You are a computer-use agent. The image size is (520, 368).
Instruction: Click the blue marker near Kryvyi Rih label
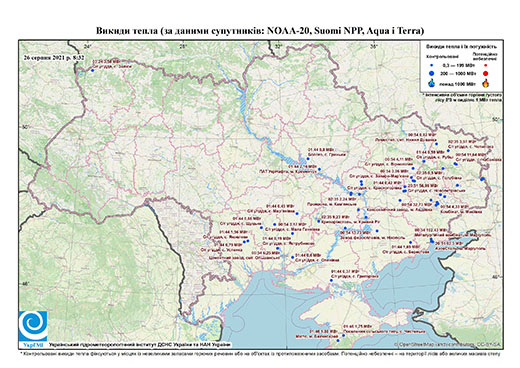point(319,221)
